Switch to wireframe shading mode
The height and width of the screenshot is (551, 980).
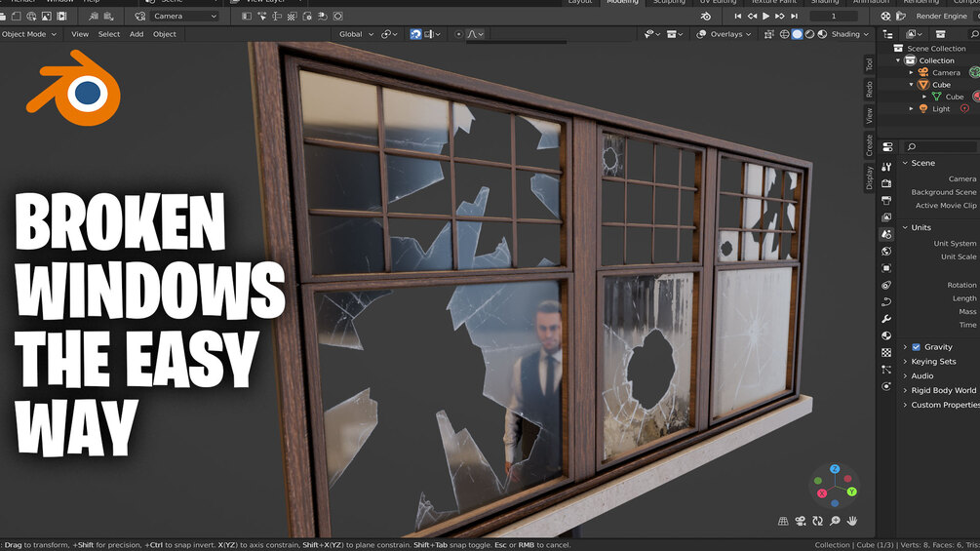click(784, 34)
